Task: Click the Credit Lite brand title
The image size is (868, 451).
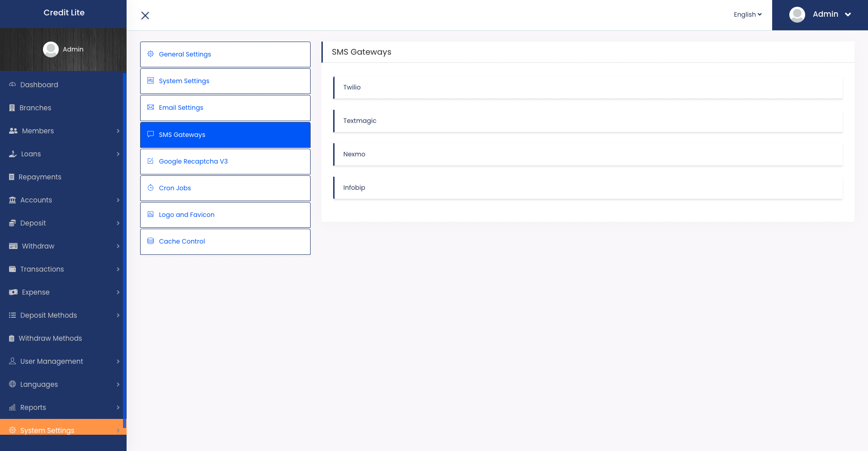Action: [x=64, y=13]
